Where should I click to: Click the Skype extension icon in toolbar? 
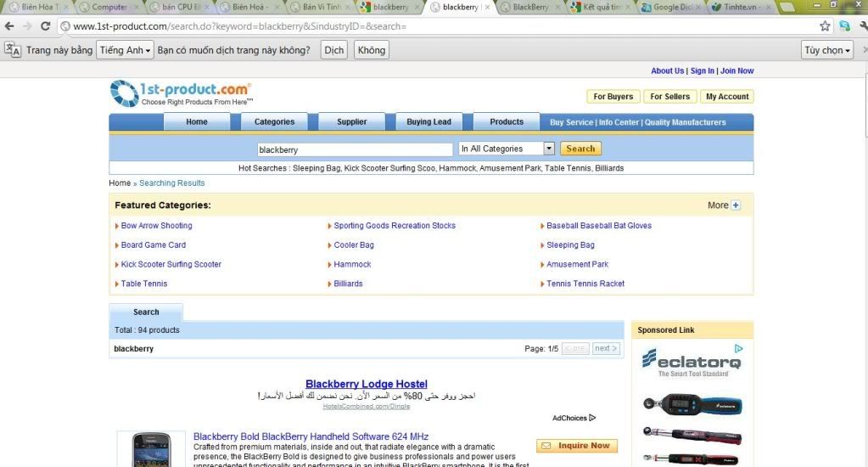coord(843,26)
